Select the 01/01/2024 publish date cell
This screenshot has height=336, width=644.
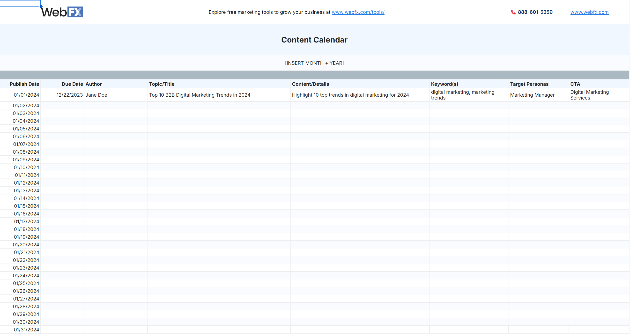[x=20, y=95]
